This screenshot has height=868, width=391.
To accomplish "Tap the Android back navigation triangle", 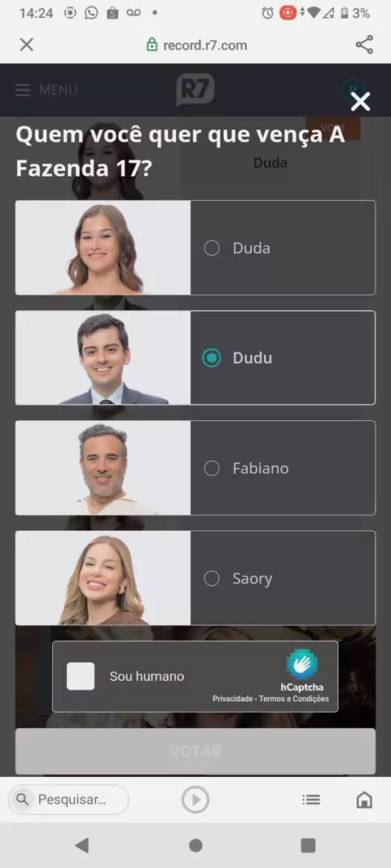I will coord(82,844).
